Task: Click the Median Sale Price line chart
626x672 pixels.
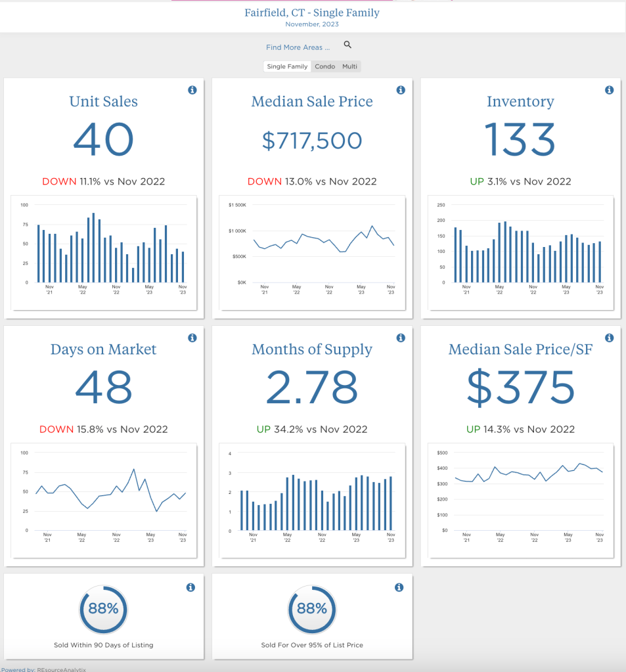Action: [312, 252]
